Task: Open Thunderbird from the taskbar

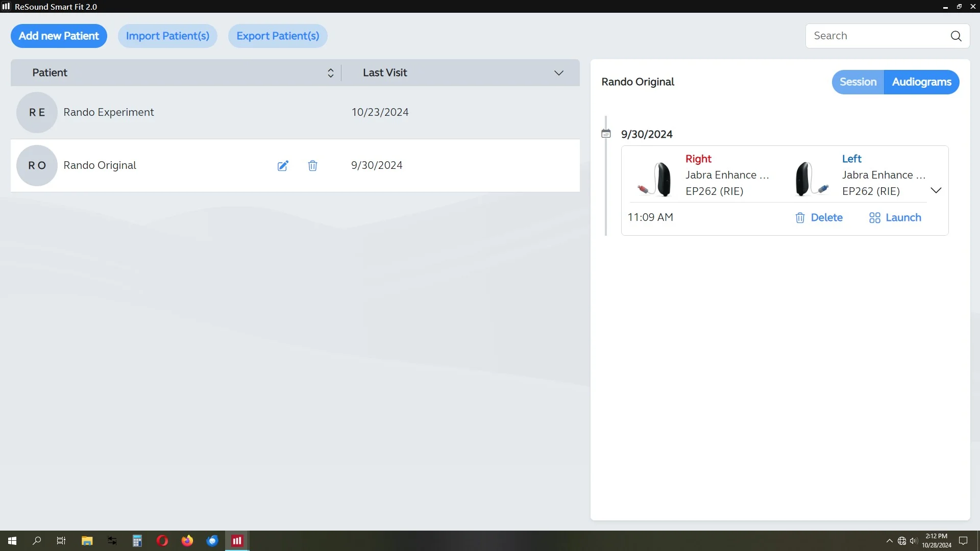Action: (x=212, y=541)
